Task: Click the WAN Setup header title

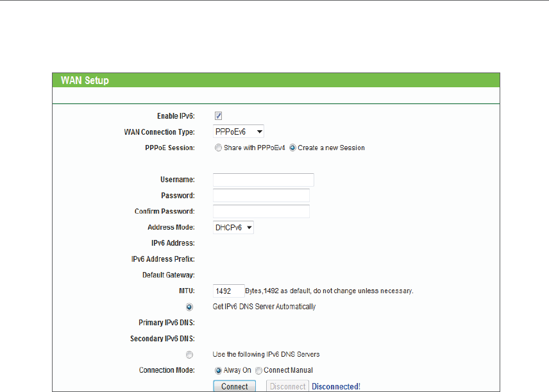Action: (x=85, y=80)
